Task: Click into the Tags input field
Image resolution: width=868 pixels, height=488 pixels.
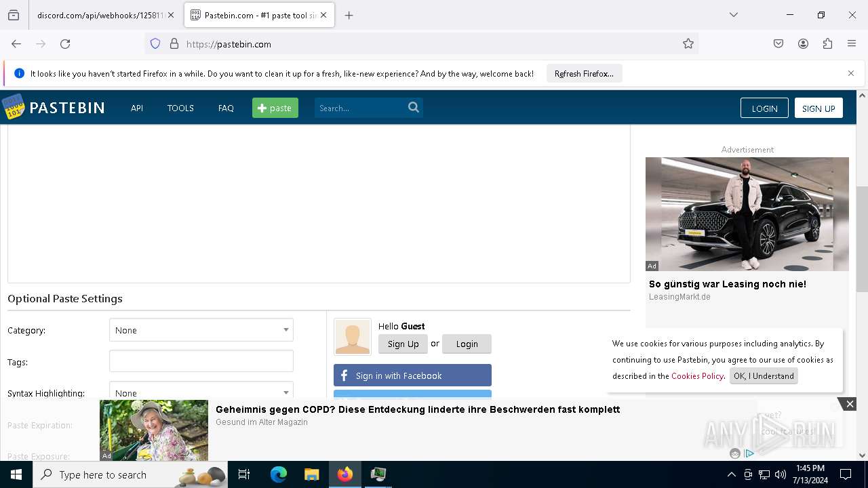Action: coord(201,361)
